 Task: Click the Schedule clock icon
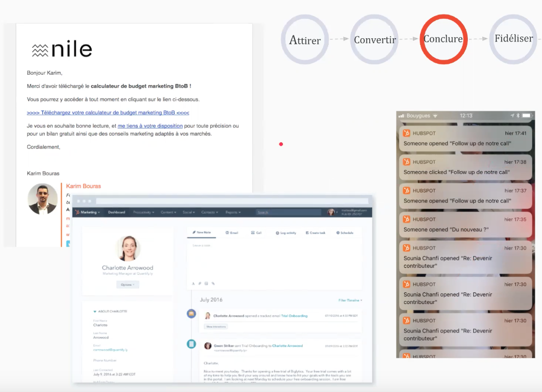point(338,233)
